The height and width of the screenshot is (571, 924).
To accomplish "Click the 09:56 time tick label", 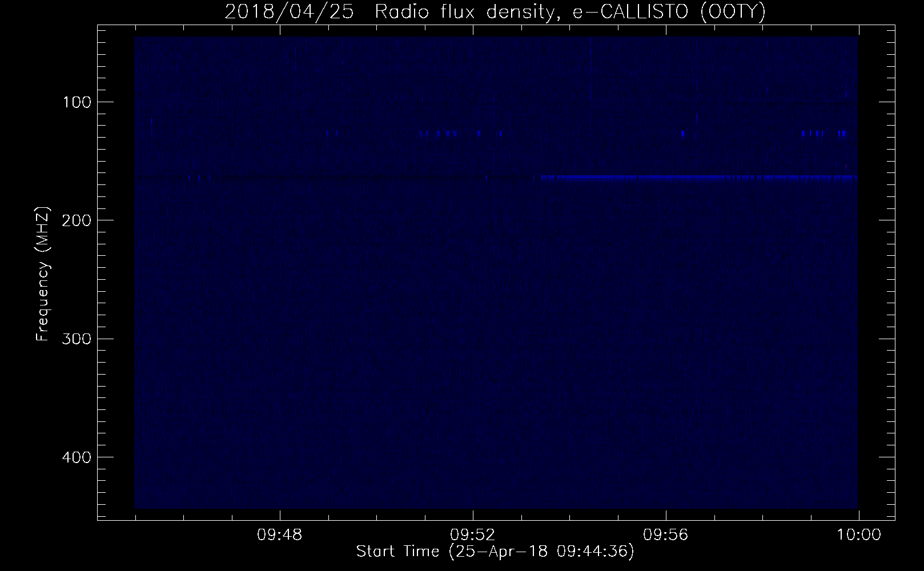I will tap(666, 535).
